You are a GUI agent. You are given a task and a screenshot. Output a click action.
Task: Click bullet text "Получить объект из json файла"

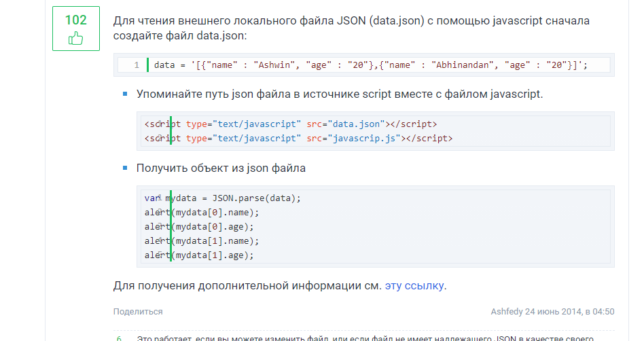221,168
